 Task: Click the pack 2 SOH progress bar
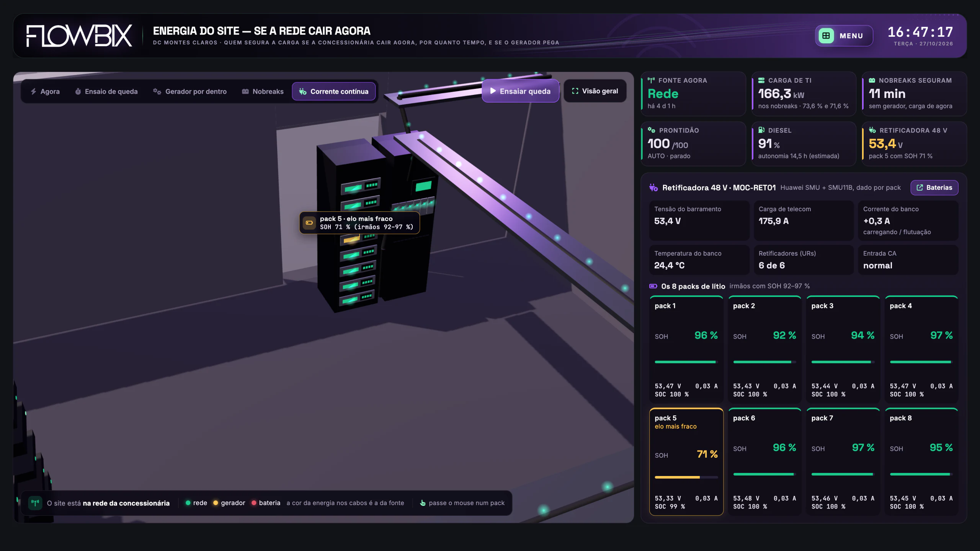pos(764,362)
